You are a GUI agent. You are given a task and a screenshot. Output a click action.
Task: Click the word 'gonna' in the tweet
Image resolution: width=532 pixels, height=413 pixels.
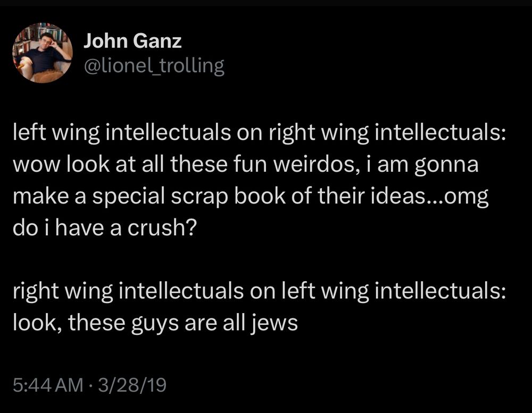tap(446, 165)
